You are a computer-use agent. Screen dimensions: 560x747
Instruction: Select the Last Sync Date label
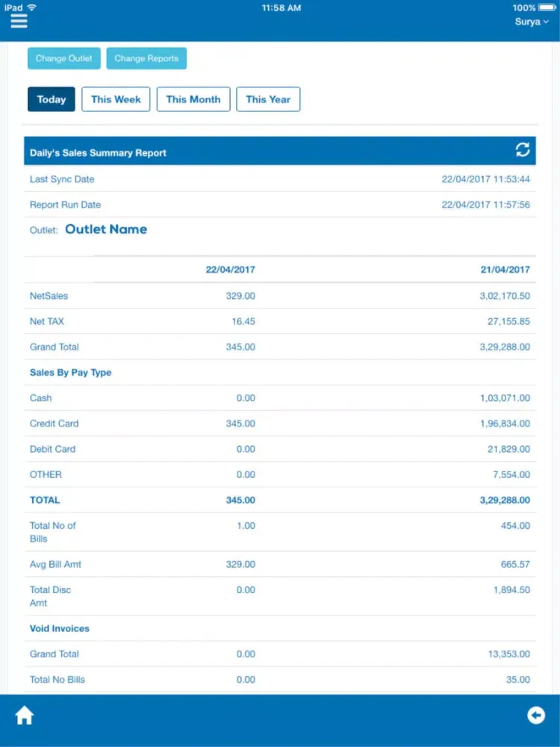62,179
